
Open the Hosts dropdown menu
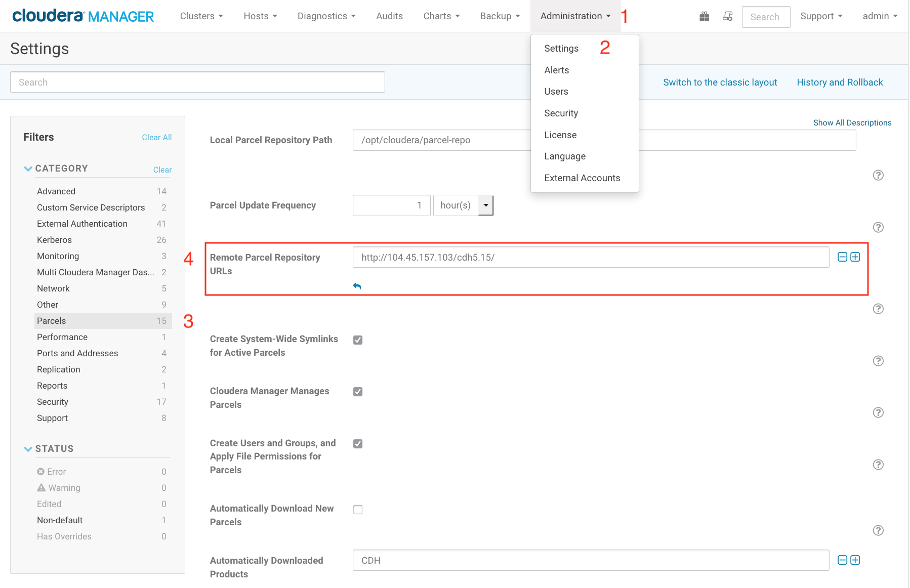[260, 16]
